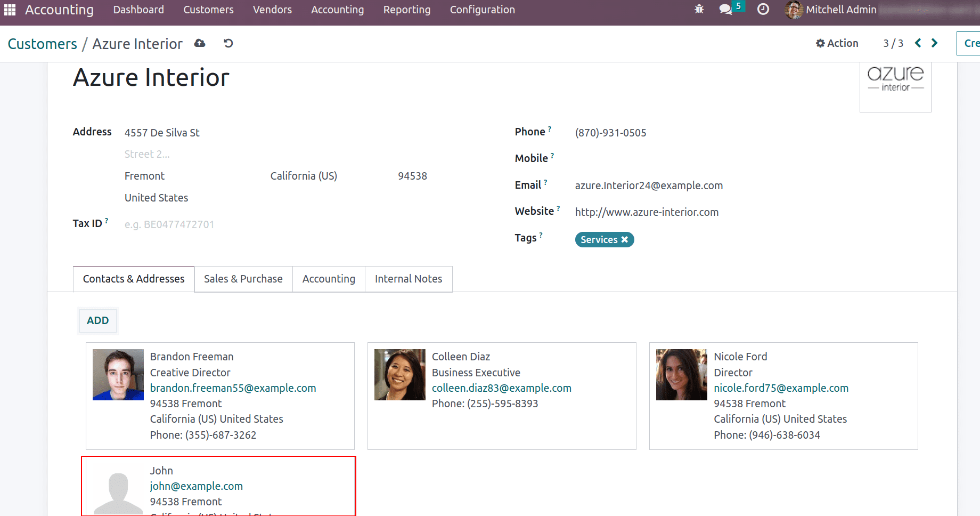980x516 pixels.
Task: Go to previous record arrow
Action: [918, 43]
